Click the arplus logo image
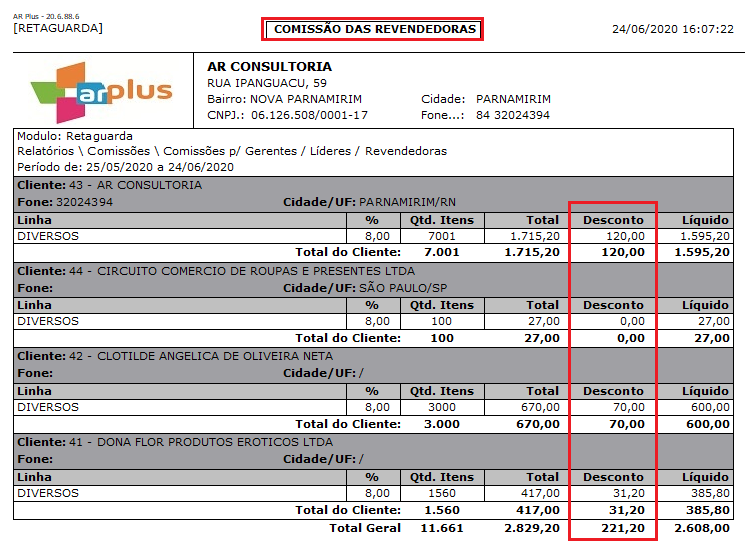This screenshot has width=745, height=555. pos(101,92)
